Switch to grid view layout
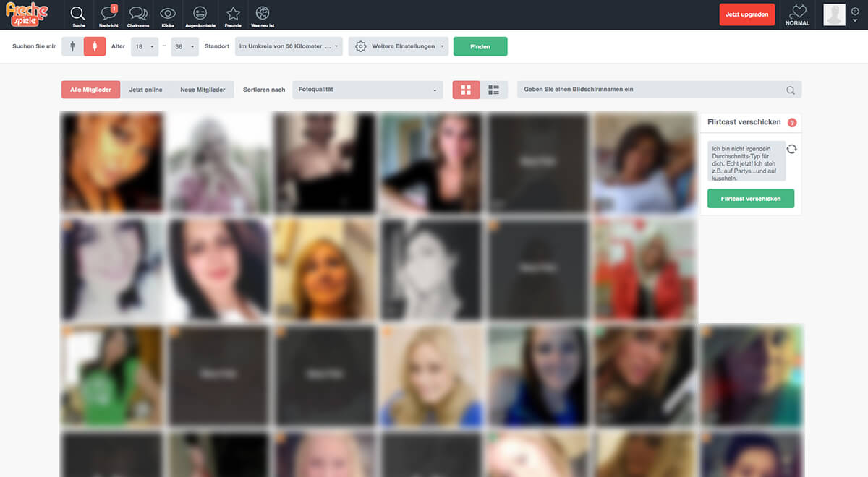The width and height of the screenshot is (868, 477). [x=467, y=90]
